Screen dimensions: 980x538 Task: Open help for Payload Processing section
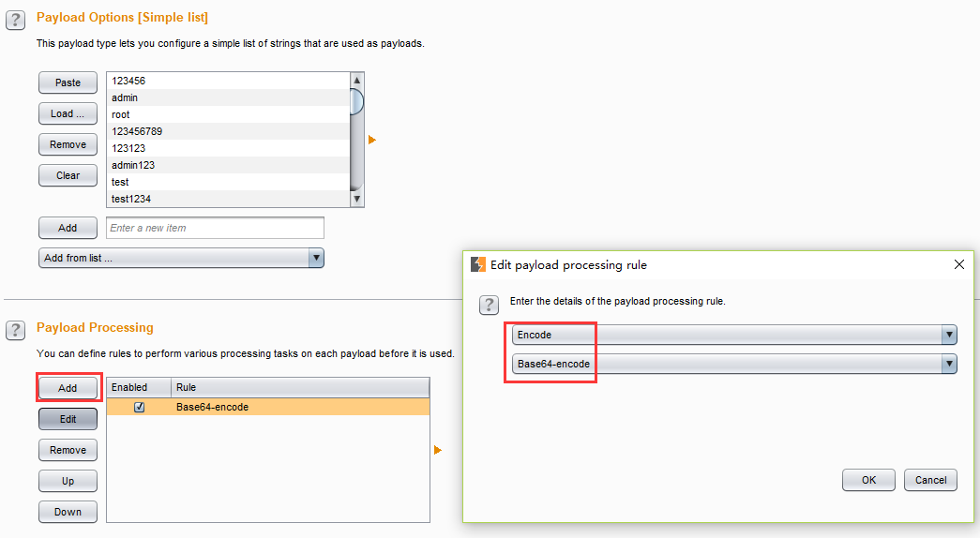click(16, 330)
